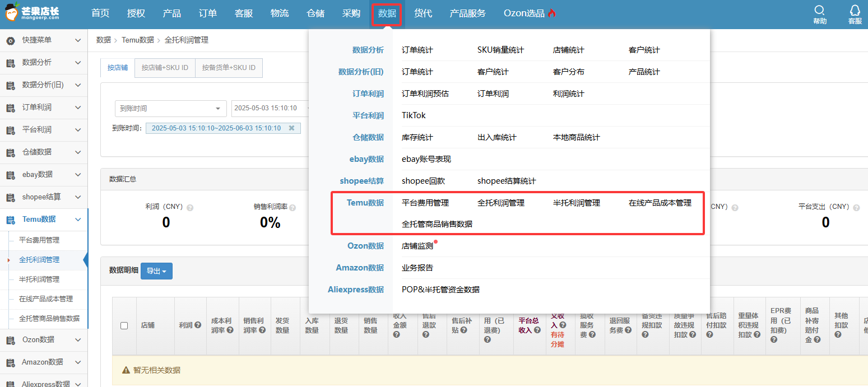Screen dimensions: 868x387
Task: Open Ozon选品 in the top navigation
Action: point(524,13)
